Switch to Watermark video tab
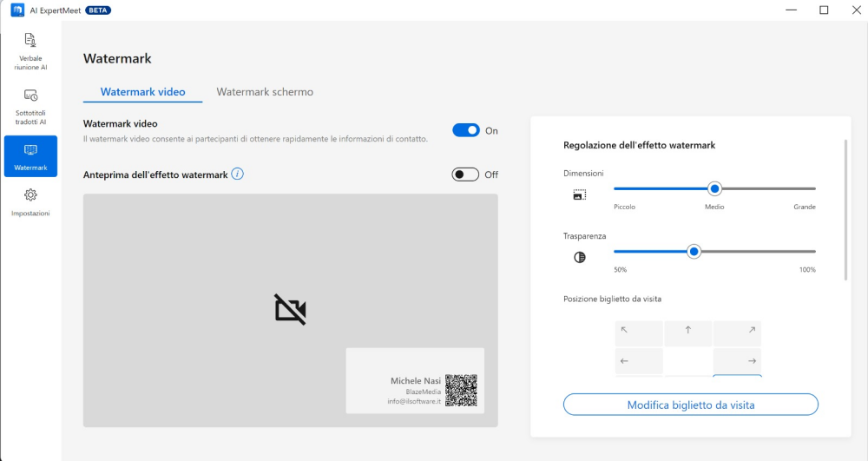868x461 pixels. (x=143, y=92)
